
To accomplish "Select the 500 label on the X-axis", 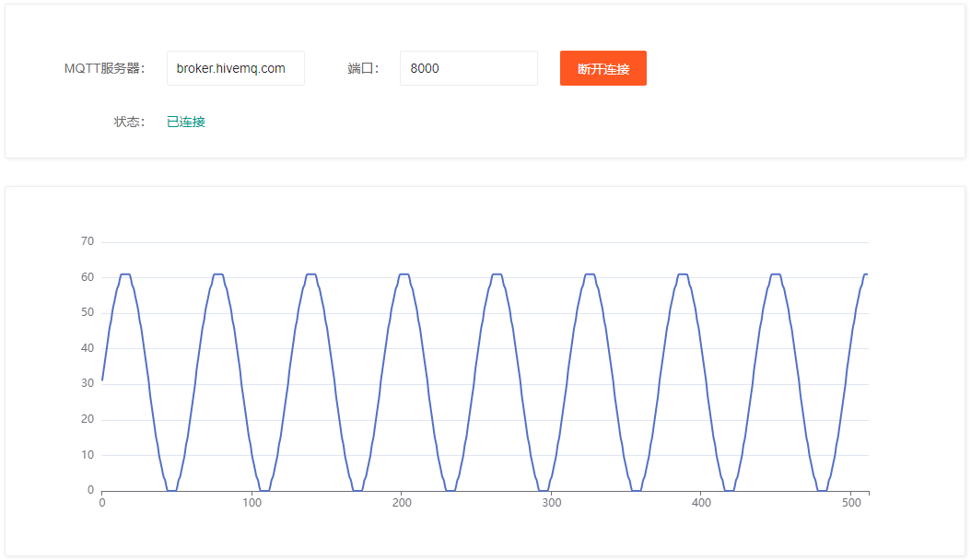I will point(850,503).
